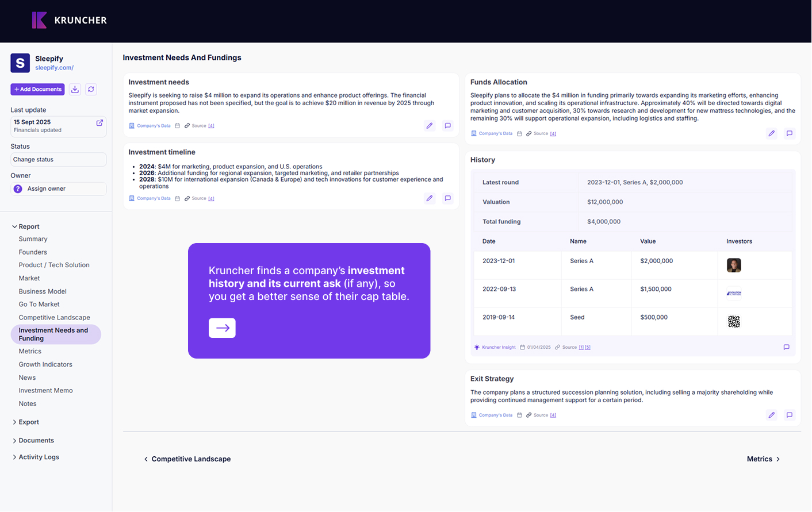Open external link icon in Last update box
Screen dimensions: 812x512
coord(99,123)
